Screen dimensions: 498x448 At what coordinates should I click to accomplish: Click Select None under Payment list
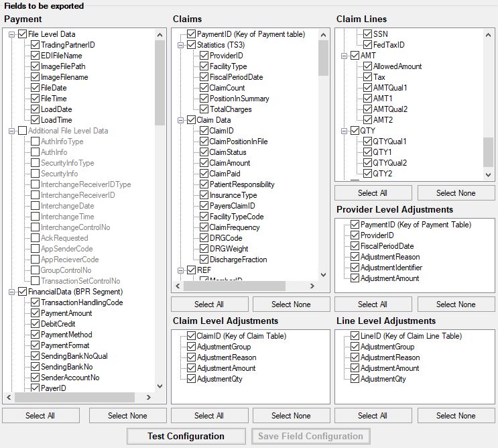tap(127, 416)
